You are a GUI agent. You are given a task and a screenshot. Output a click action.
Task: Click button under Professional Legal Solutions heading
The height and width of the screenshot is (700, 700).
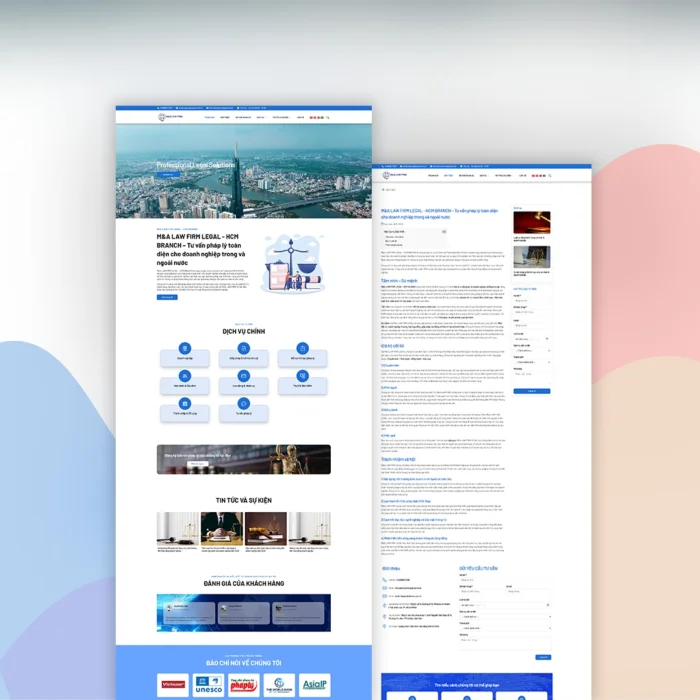pos(167,176)
